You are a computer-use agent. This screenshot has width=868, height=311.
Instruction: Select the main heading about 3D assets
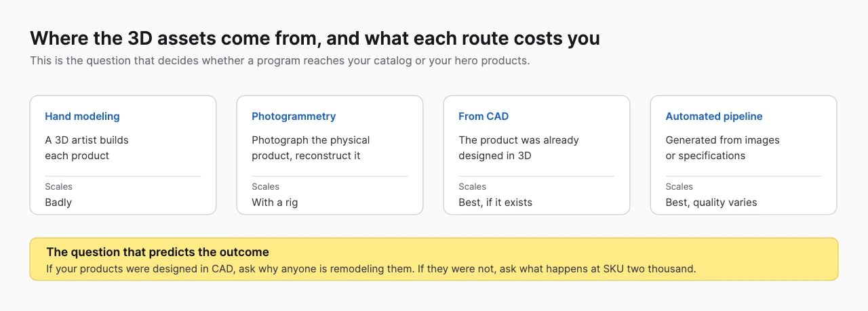tap(315, 39)
